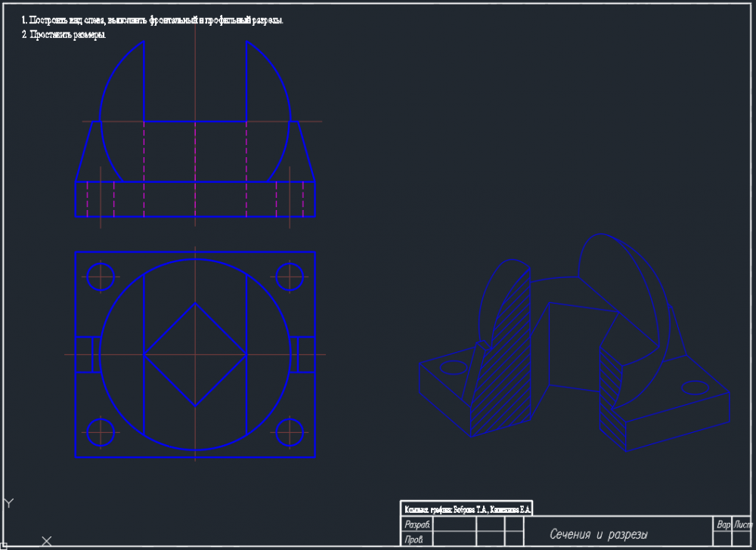Image resolution: width=756 pixels, height=550 pixels.
Task: Click the 'Пров.' cell in the title block
Action: click(414, 540)
